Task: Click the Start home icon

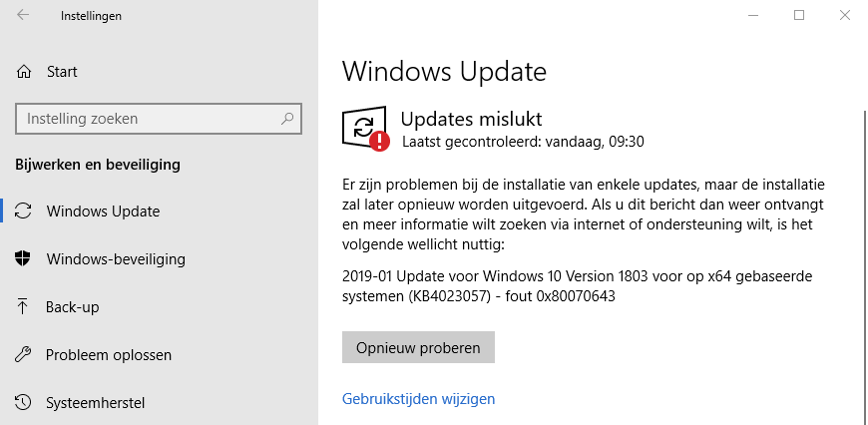Action: click(x=23, y=72)
